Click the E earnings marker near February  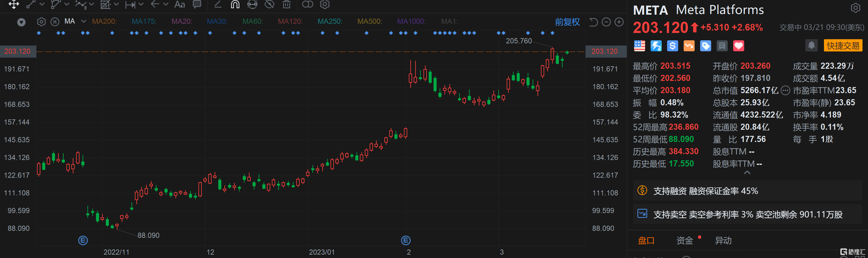click(x=406, y=241)
